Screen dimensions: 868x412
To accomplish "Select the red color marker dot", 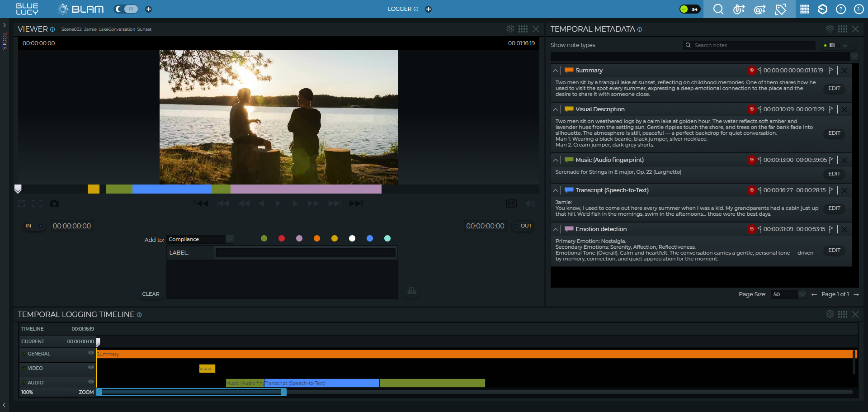I will (x=282, y=238).
